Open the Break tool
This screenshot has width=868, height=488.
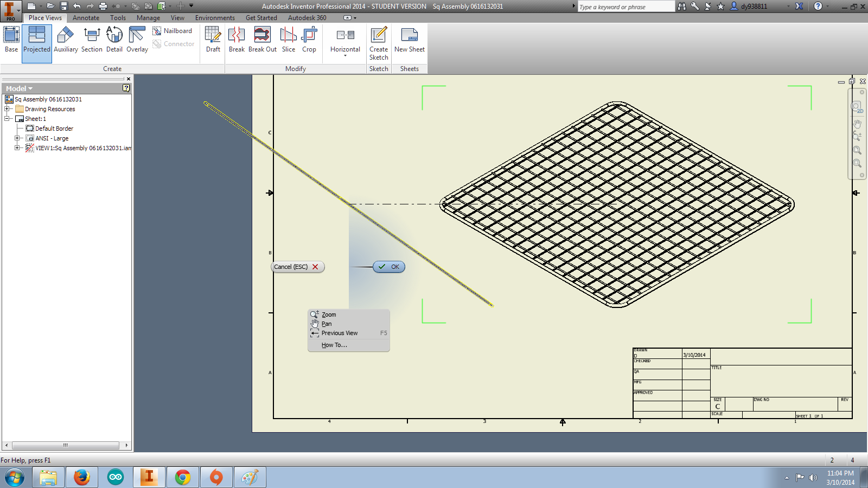[x=237, y=41]
